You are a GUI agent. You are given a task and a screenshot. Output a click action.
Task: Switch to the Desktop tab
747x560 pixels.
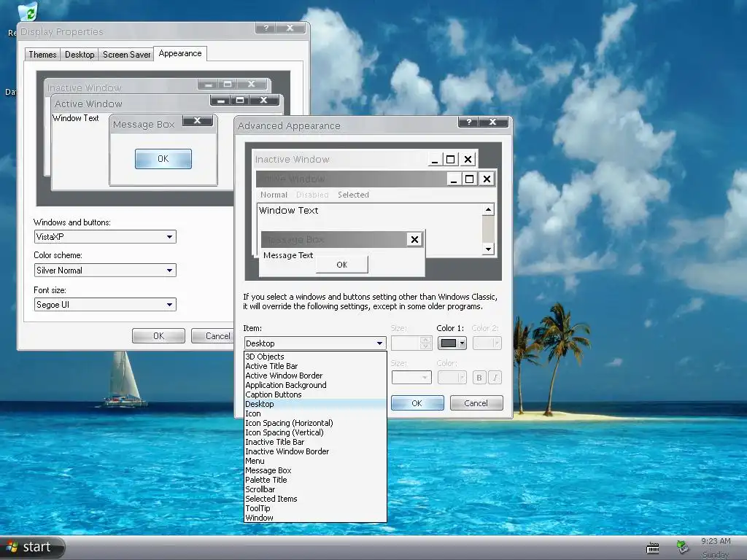point(80,54)
